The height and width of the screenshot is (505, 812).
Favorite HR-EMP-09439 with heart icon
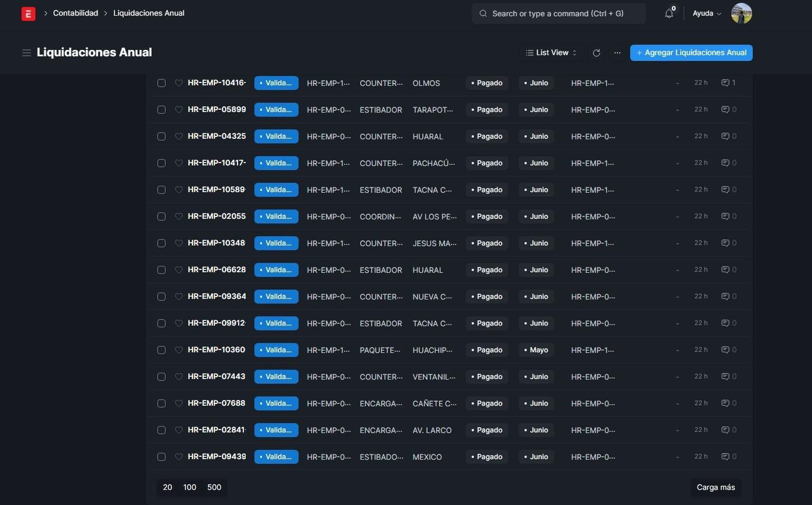pos(179,457)
